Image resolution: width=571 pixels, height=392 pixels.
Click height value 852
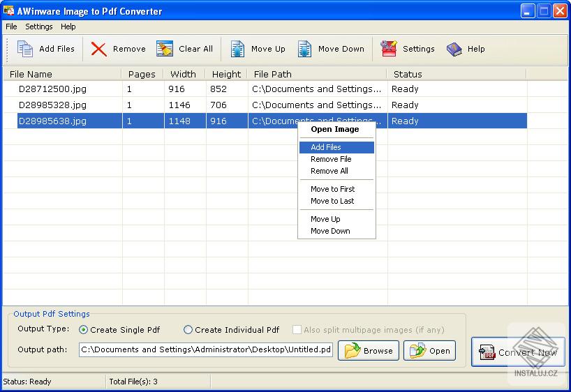[218, 89]
